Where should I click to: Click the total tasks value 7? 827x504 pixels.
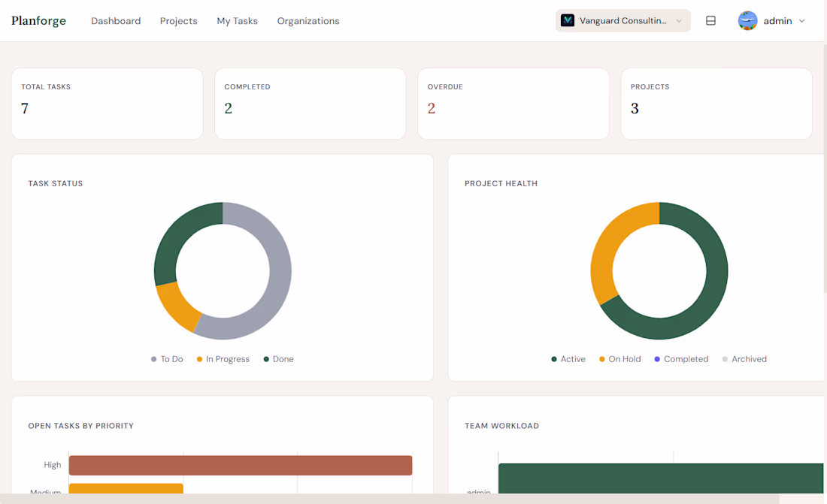click(x=25, y=109)
